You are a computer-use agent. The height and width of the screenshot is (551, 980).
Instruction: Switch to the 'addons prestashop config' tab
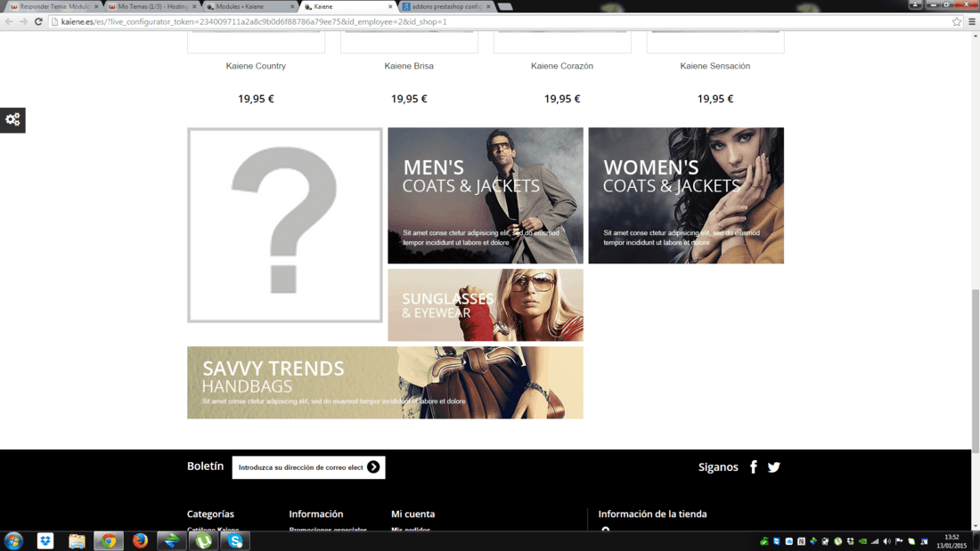(446, 6)
